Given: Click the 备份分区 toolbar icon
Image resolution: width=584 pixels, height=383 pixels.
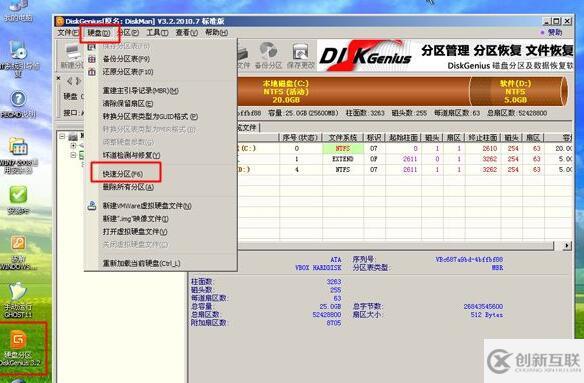Looking at the screenshot, I should pos(268,56).
